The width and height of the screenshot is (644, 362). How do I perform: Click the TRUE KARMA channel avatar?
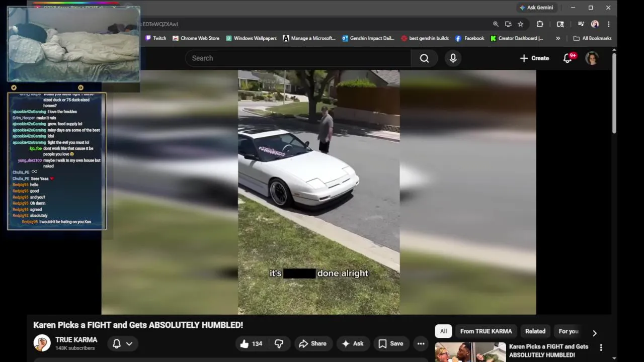coord(42,343)
